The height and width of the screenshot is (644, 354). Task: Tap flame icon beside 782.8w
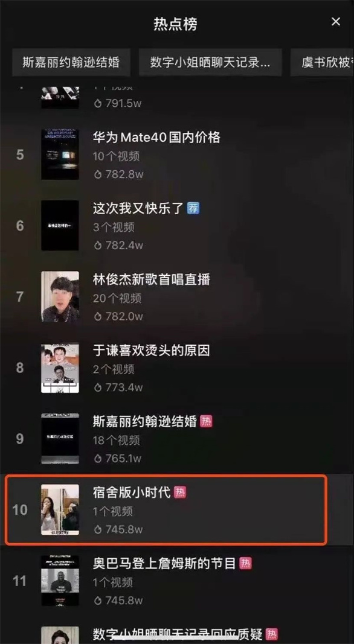click(x=98, y=174)
